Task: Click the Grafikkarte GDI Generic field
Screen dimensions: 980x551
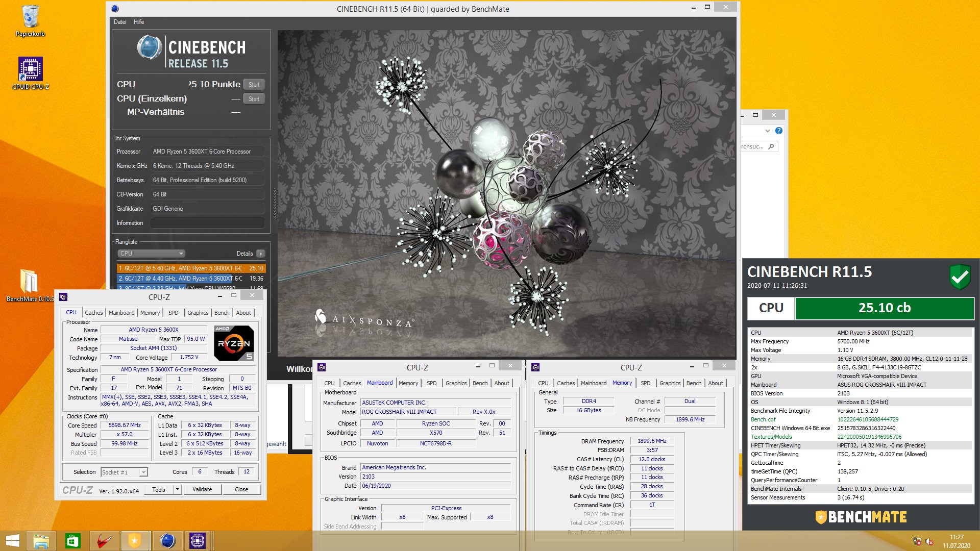Action: (207, 209)
